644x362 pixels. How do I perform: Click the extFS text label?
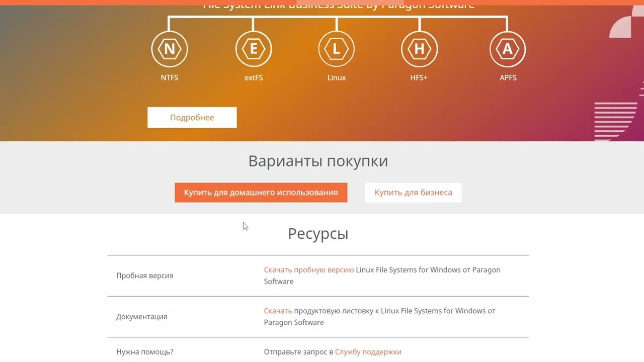click(254, 78)
